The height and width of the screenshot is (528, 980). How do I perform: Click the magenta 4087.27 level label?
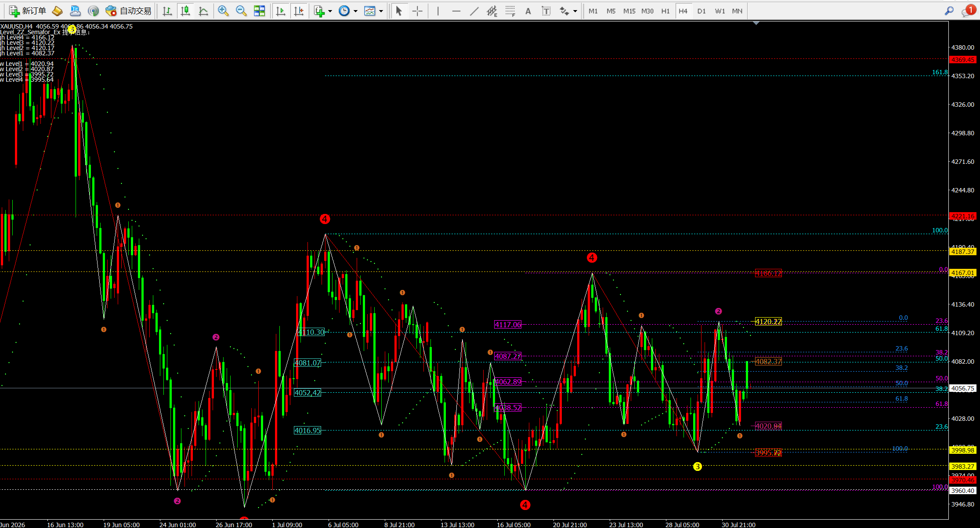508,356
